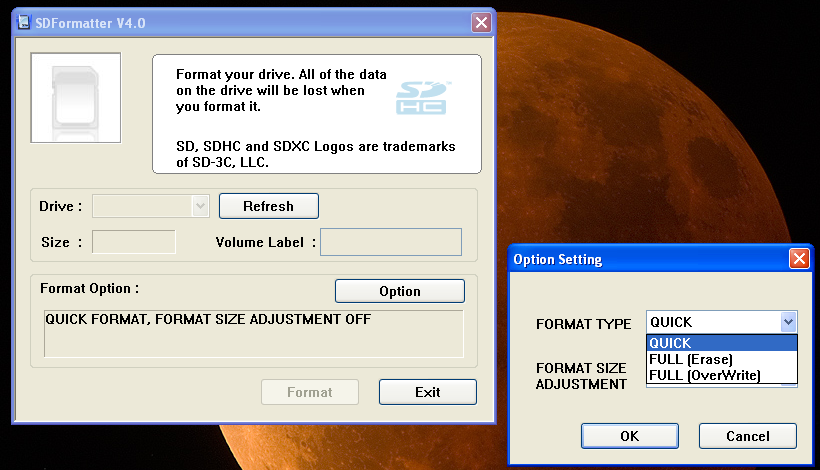This screenshot has height=470, width=820.
Task: Click the FORMAT TYPE label
Action: 584,324
